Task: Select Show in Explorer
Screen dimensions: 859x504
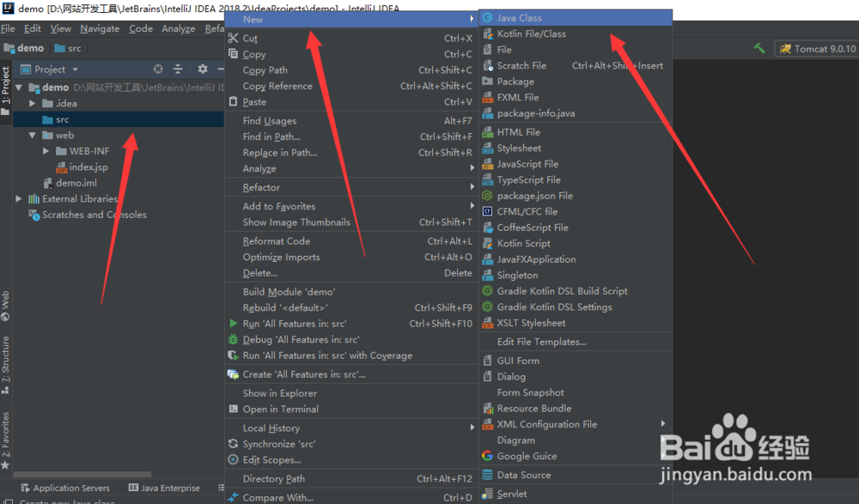Action: tap(351, 392)
